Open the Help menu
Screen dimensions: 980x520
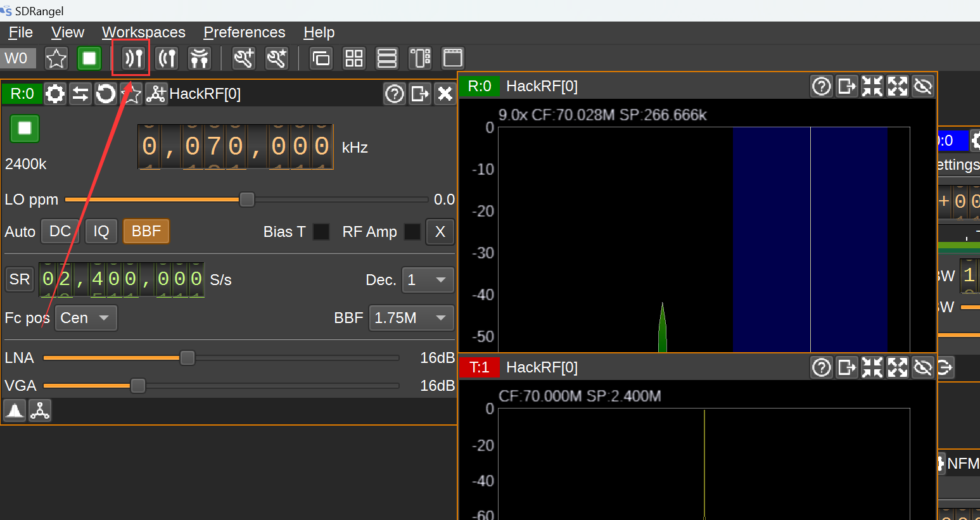tap(319, 32)
